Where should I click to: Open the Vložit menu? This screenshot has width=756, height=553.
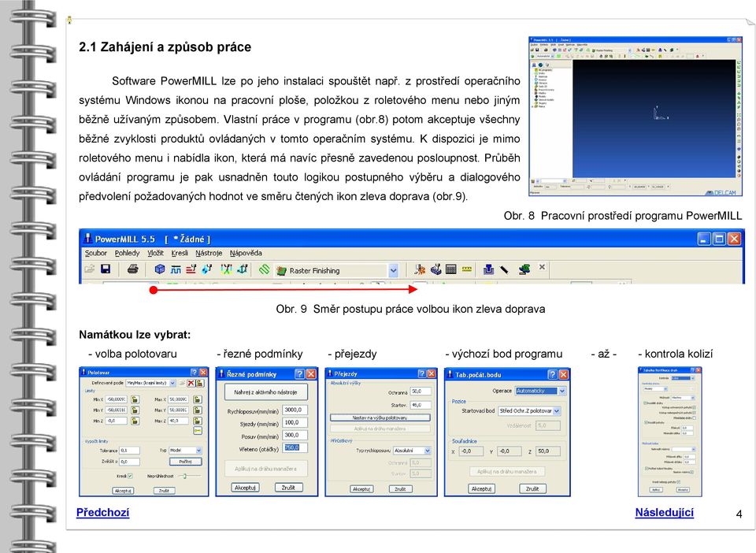tap(155, 253)
